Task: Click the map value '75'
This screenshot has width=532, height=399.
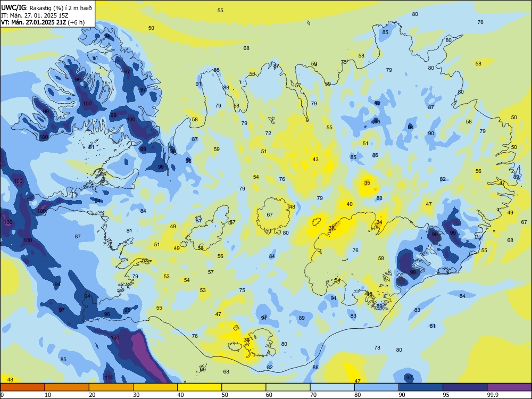Action: pos(242,290)
